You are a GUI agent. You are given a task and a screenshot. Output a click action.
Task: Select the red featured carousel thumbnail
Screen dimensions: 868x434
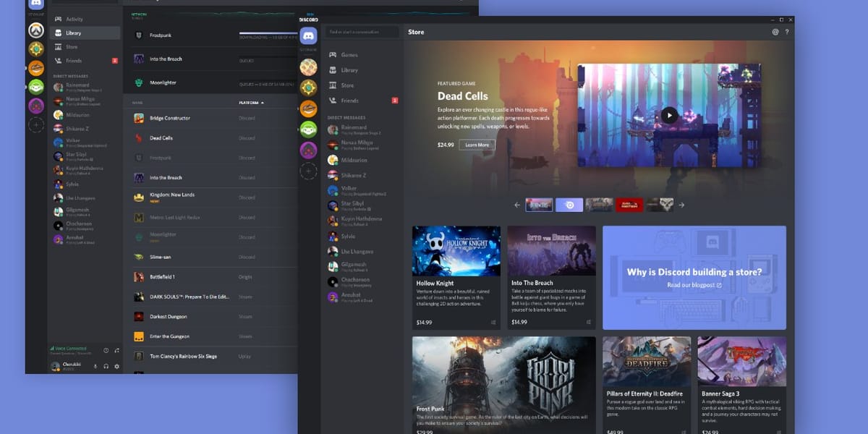(x=629, y=205)
